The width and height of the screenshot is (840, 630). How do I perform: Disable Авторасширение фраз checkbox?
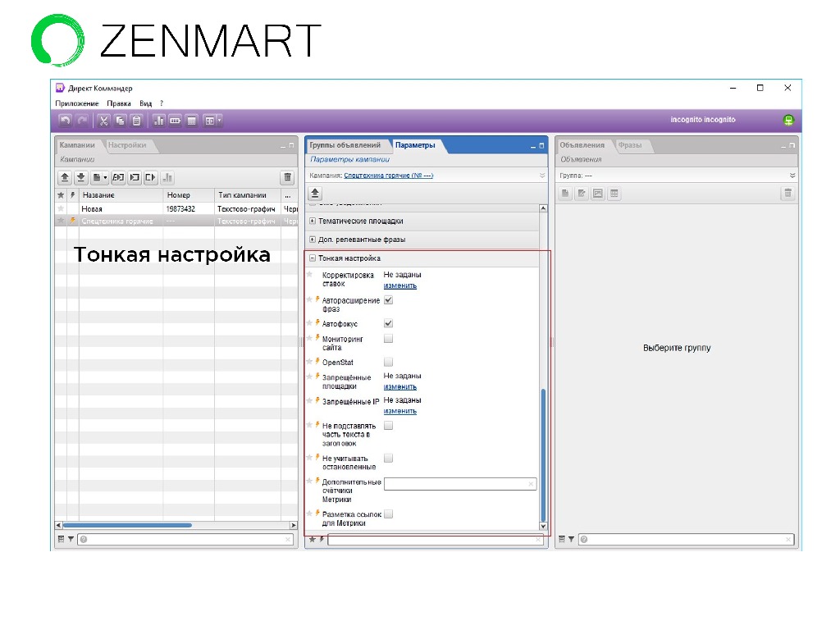pos(388,300)
